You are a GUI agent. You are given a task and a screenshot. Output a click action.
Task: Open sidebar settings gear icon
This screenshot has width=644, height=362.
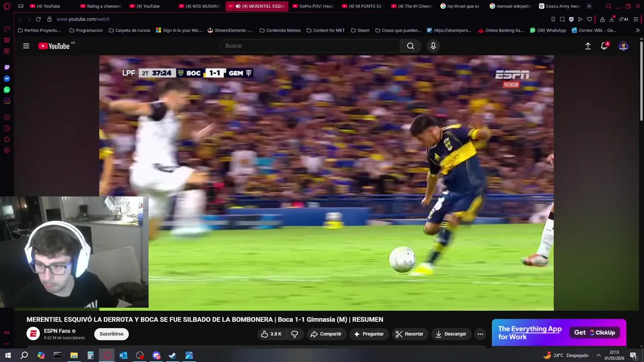[7, 150]
